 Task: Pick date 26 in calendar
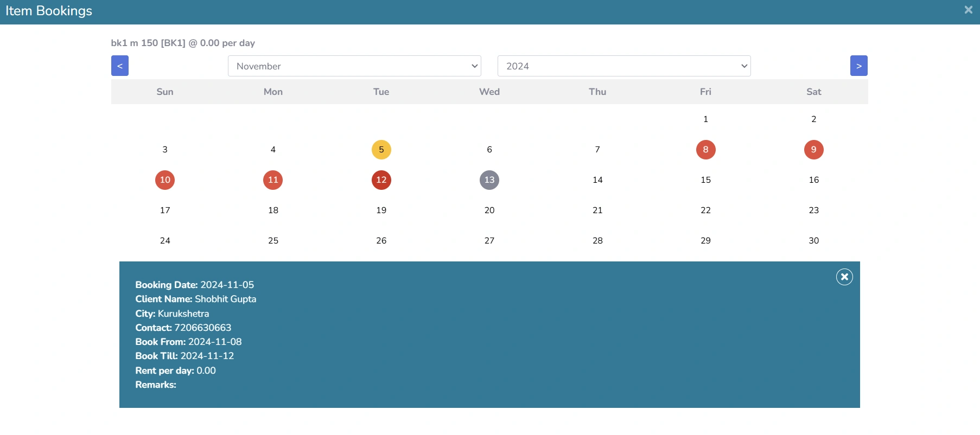(381, 241)
